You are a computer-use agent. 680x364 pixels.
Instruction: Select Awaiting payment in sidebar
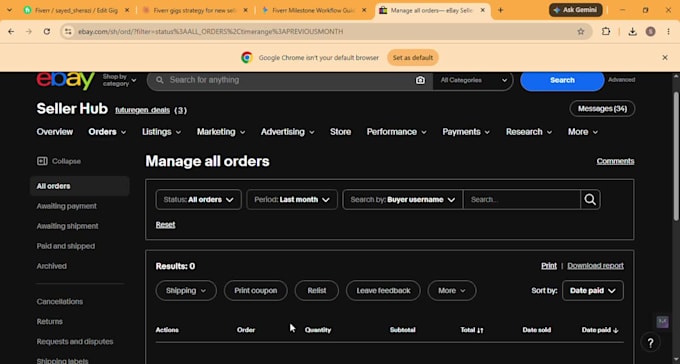(66, 206)
